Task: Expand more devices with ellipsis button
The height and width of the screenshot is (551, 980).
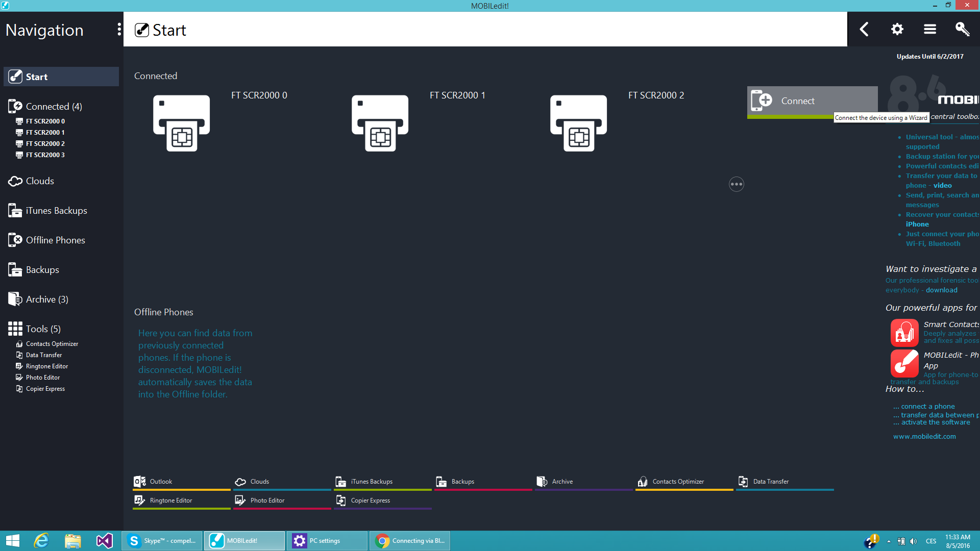Action: point(736,184)
